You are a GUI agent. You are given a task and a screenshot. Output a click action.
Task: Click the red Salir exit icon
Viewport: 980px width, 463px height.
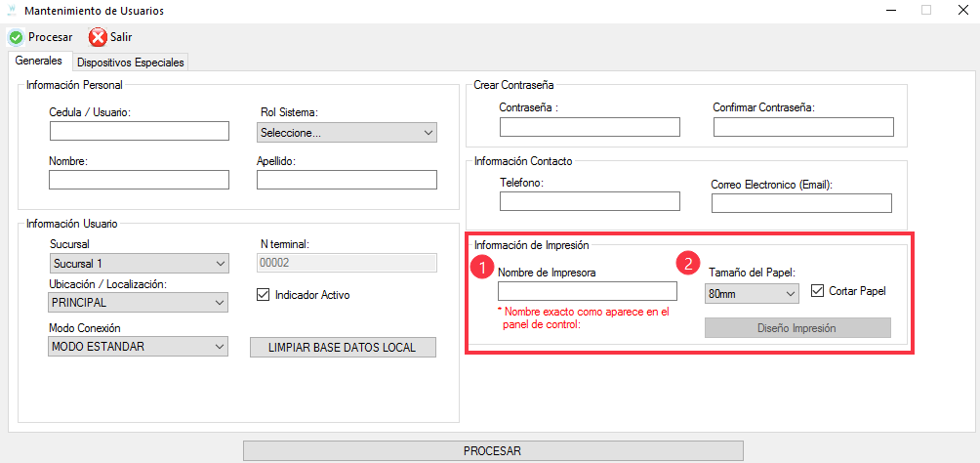[x=98, y=37]
